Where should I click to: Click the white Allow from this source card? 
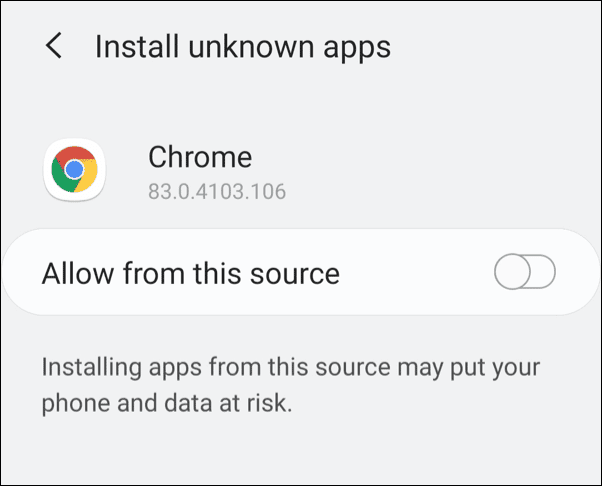pyautogui.click(x=300, y=272)
